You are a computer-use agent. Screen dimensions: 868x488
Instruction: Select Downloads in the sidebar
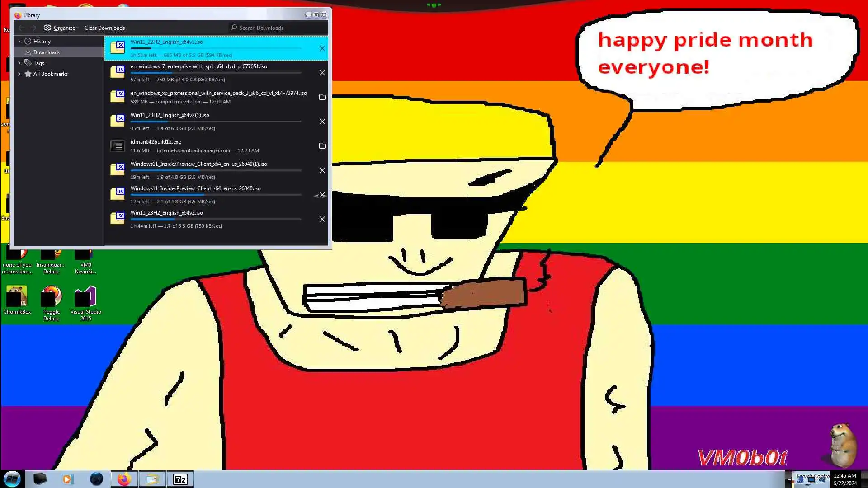(x=47, y=52)
